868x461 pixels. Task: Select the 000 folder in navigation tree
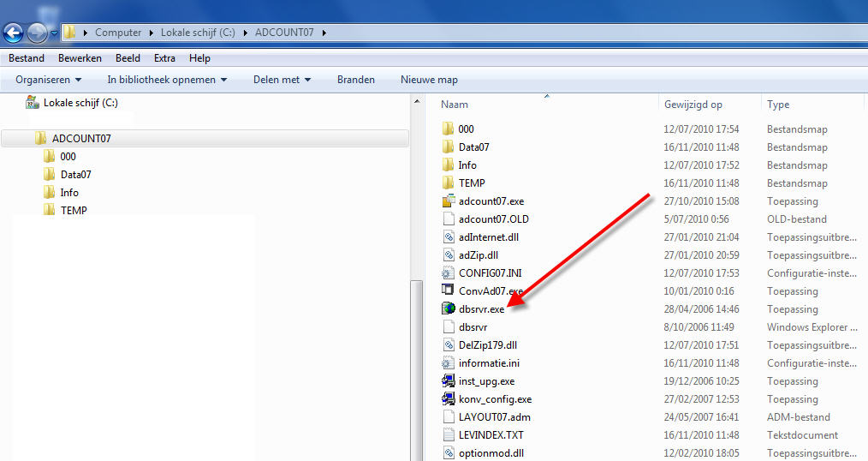pos(68,157)
